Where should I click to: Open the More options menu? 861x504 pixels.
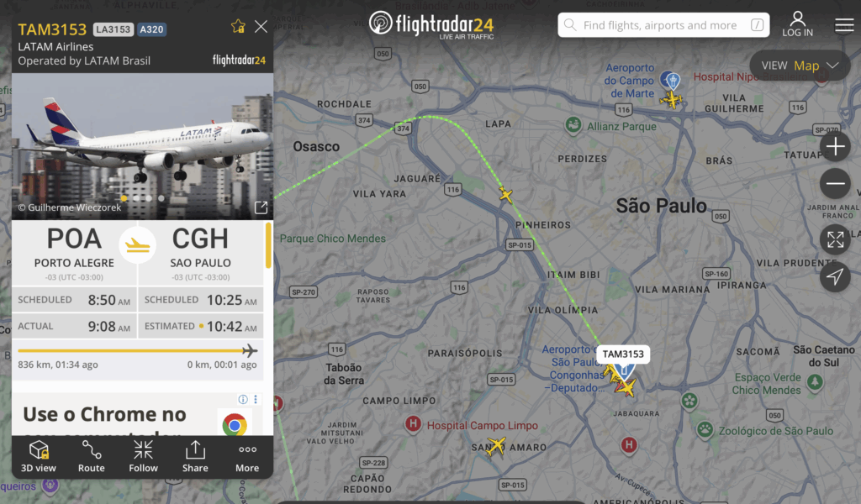coord(247,456)
